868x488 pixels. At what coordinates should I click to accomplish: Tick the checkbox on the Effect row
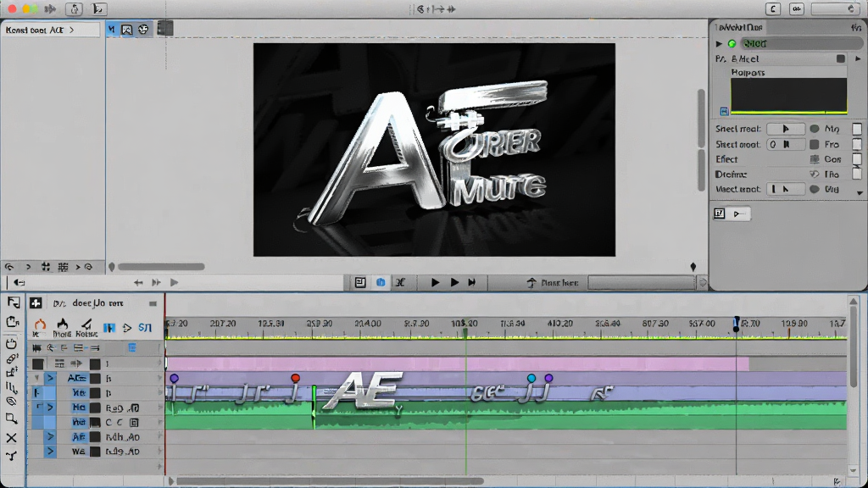[x=857, y=159]
